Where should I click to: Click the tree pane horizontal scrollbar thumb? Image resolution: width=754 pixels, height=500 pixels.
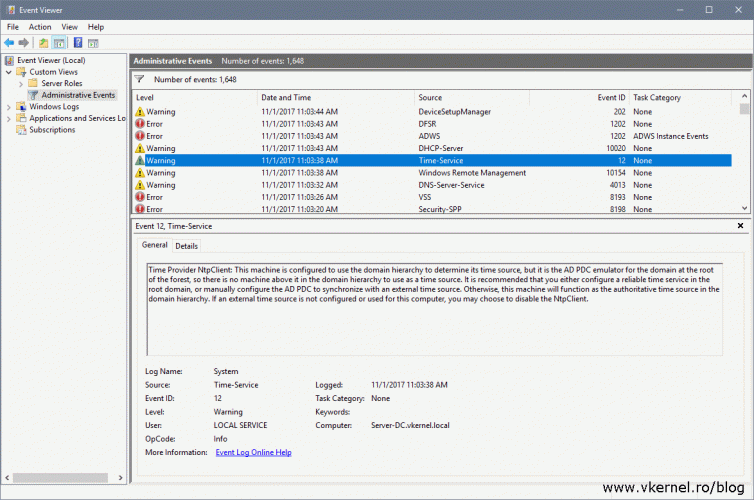pyautogui.click(x=60, y=477)
